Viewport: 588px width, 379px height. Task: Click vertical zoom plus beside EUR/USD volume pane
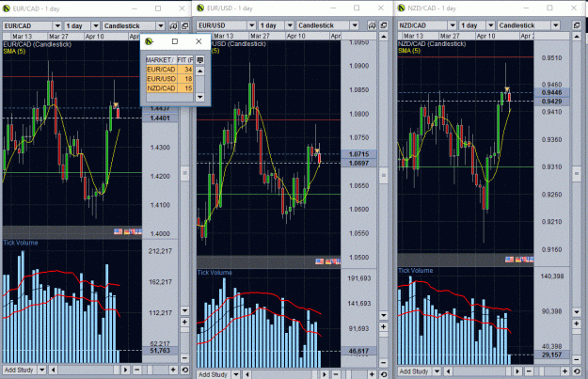(x=384, y=326)
